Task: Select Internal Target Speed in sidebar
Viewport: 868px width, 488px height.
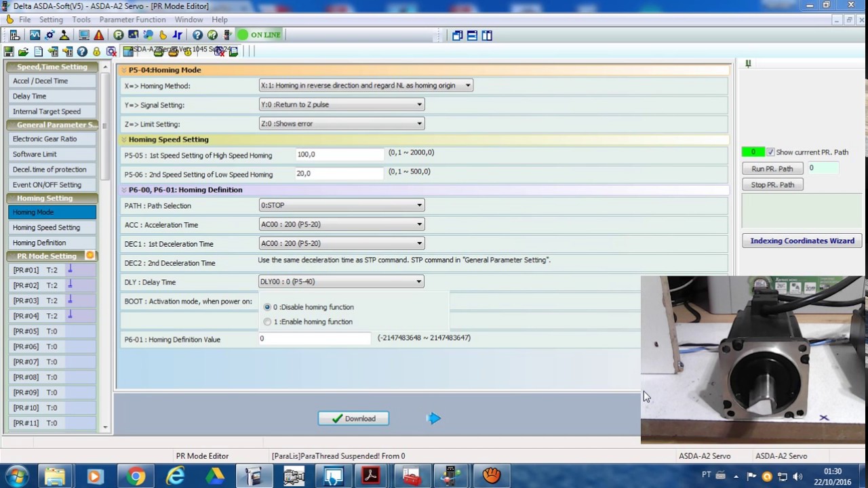Action: pyautogui.click(x=52, y=112)
